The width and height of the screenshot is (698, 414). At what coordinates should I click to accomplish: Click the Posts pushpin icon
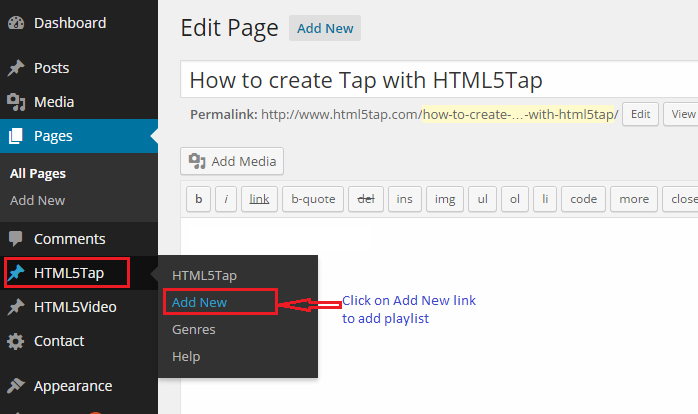point(16,68)
